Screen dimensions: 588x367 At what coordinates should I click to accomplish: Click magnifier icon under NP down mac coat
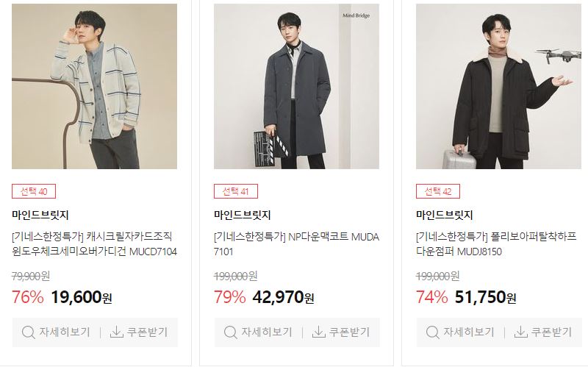[230, 332]
